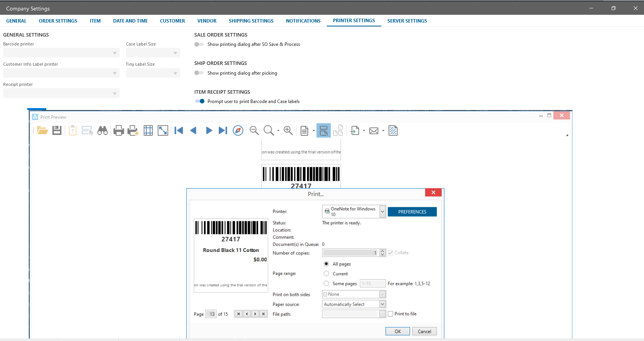Click the page layout document icon
The width and height of the screenshot is (644, 341).
[x=304, y=131]
